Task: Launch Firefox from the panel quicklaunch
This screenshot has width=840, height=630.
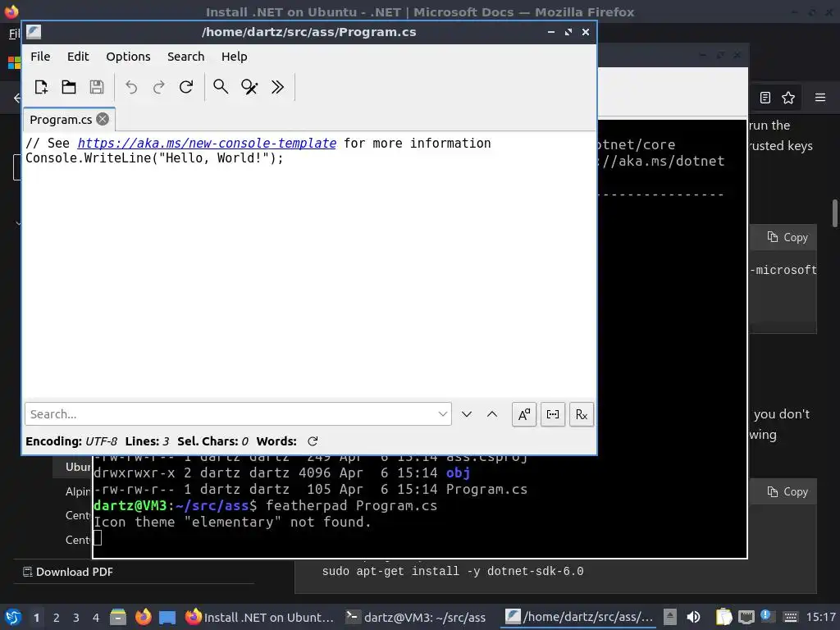Action: [143, 617]
